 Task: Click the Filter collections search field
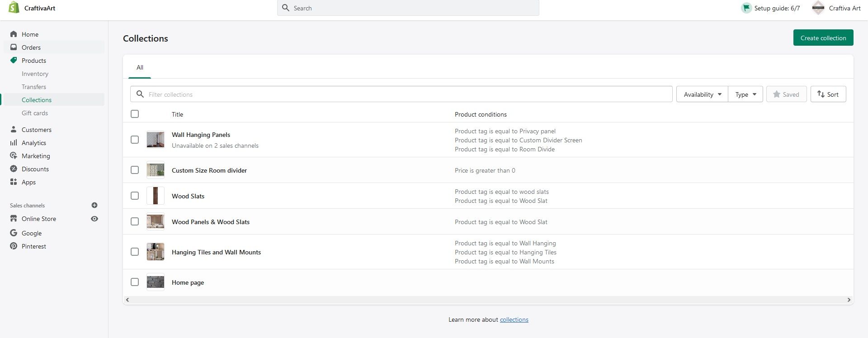tap(407, 94)
